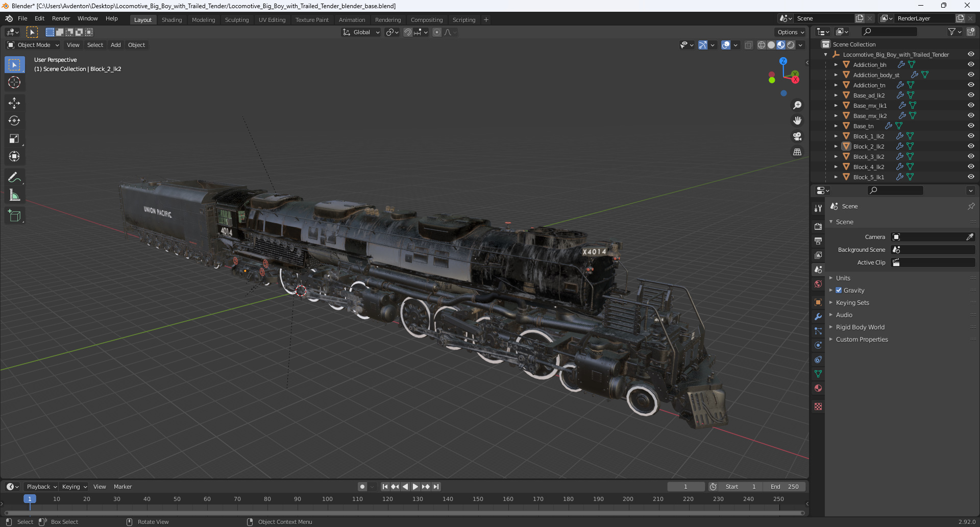Hide Block_5_lk1 object in outliner
Viewport: 980px width, 527px height.
coord(971,177)
